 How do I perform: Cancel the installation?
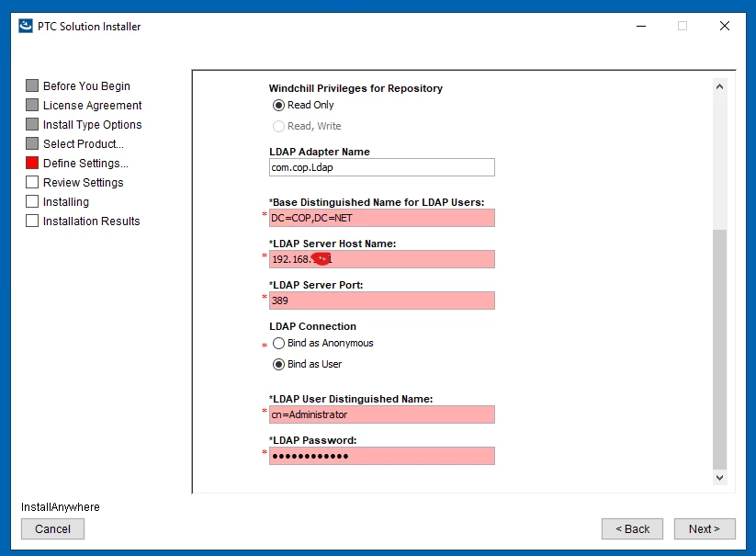pos(52,529)
